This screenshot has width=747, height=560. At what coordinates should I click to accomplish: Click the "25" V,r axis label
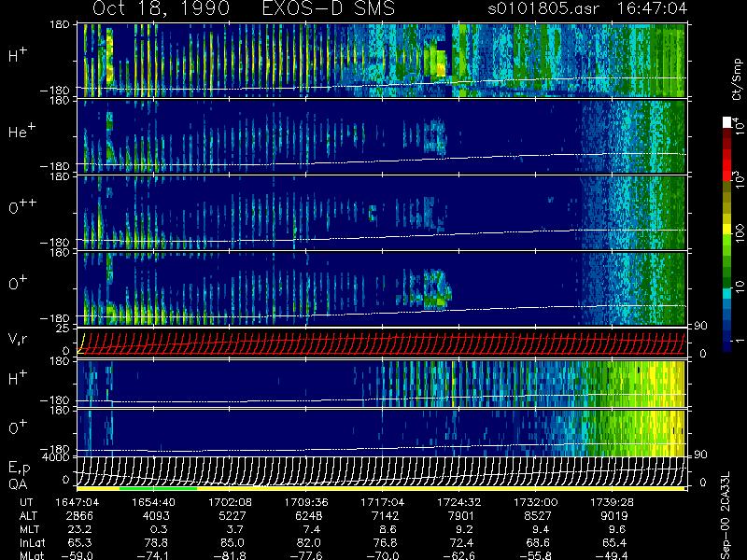(64, 329)
